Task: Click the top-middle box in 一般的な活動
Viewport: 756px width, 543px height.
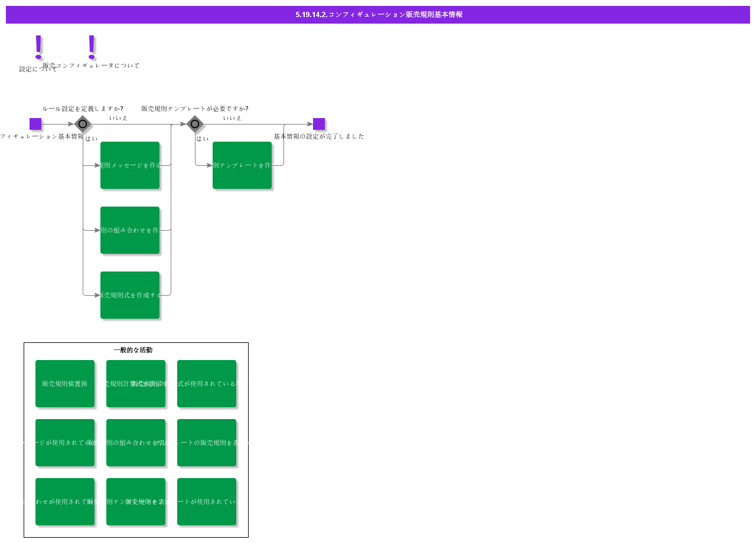Action: click(x=136, y=384)
